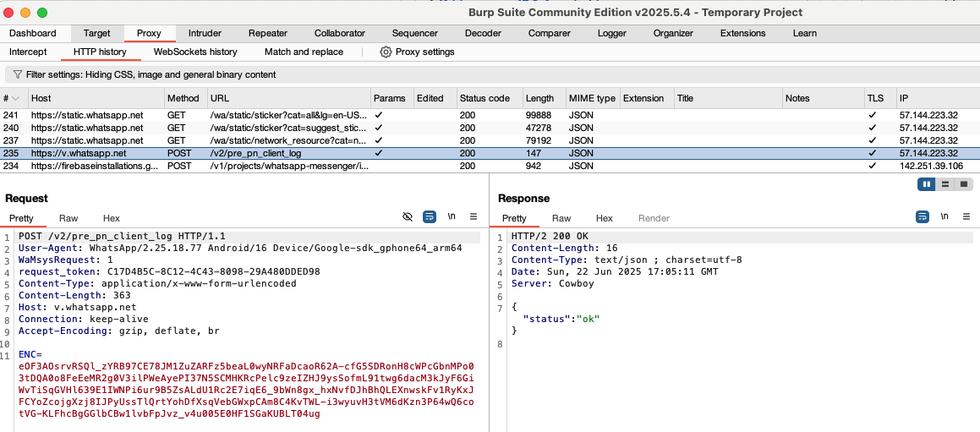Image resolution: width=980 pixels, height=432 pixels.
Task: Open WebSockets history sub-tab
Action: pyautogui.click(x=195, y=52)
